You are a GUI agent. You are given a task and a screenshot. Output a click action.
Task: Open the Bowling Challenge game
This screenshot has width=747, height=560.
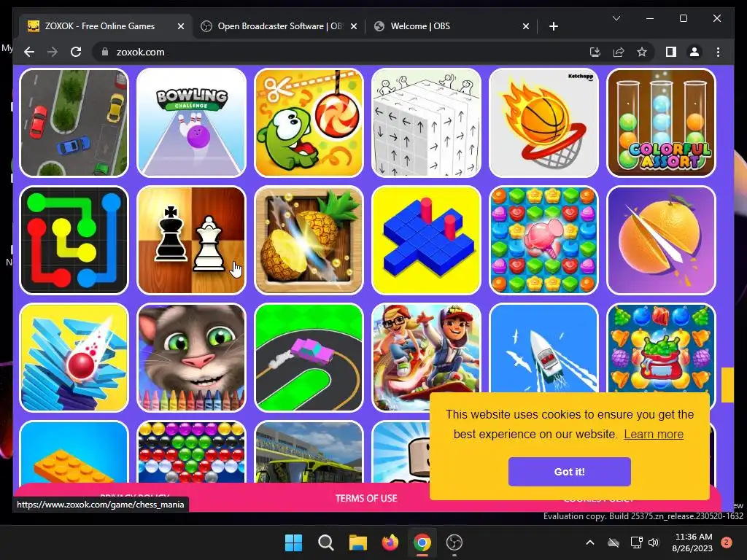[192, 122]
